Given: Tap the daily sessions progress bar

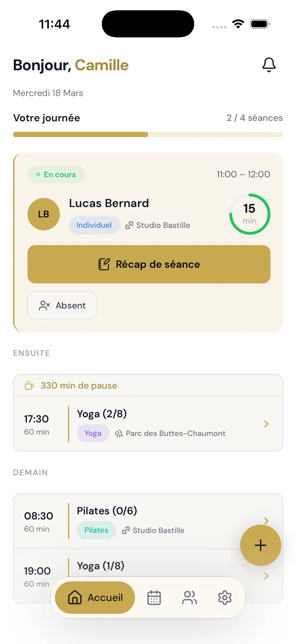Looking at the screenshot, I should (x=148, y=135).
